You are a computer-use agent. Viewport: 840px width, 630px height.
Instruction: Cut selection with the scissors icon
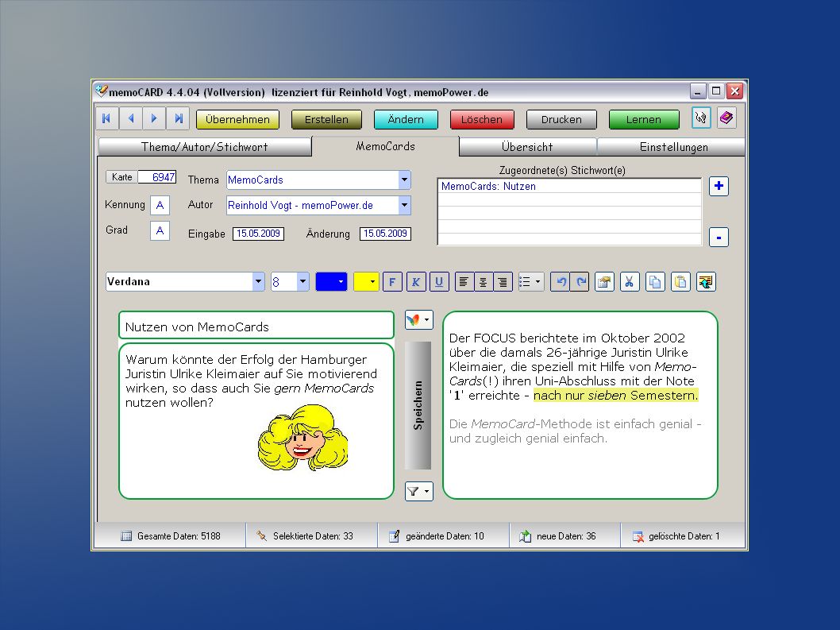(x=630, y=282)
